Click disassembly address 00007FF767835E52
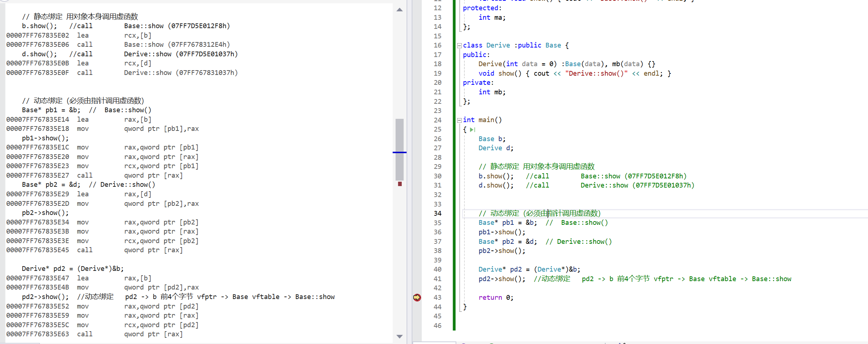Image resolution: width=868 pixels, height=344 pixels. [38, 306]
